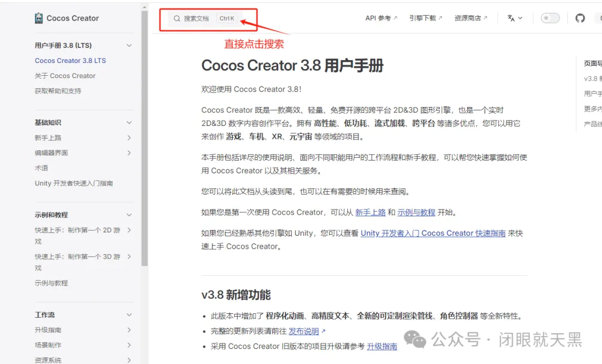Click the 基础知识 section heading

tap(48, 123)
